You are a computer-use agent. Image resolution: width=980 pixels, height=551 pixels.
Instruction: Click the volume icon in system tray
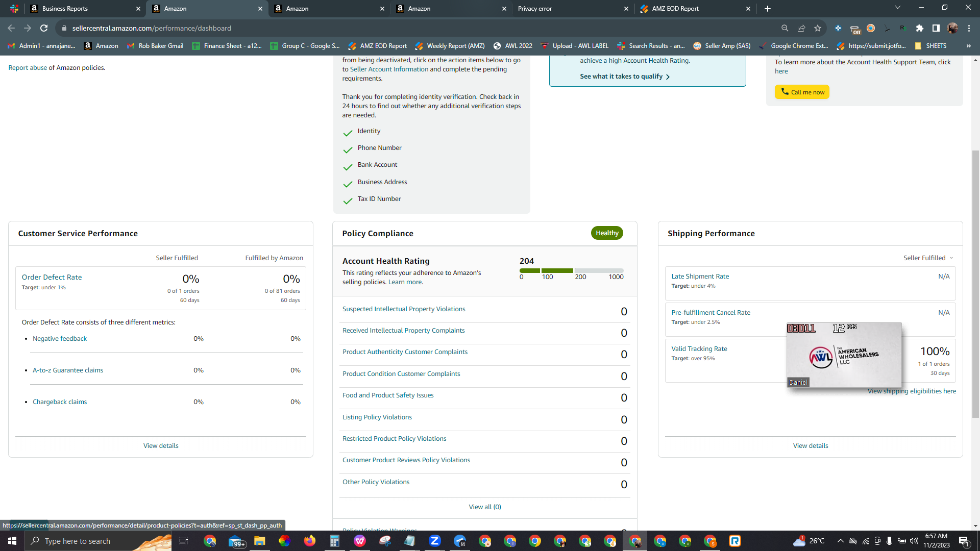pyautogui.click(x=914, y=541)
